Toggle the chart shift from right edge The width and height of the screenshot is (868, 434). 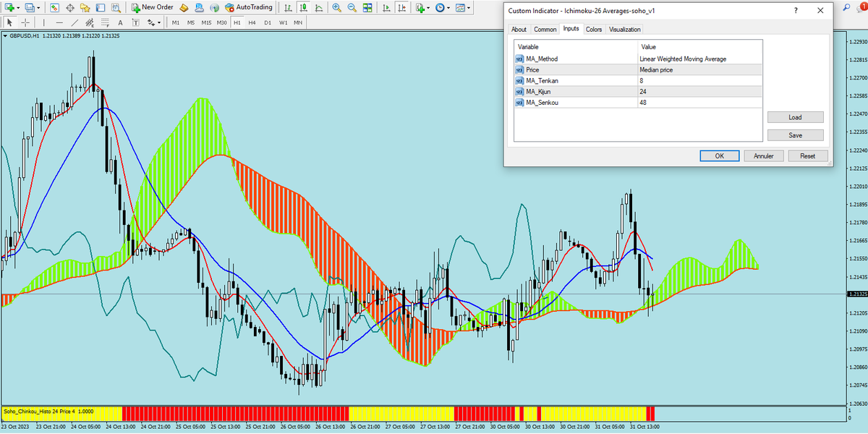401,7
